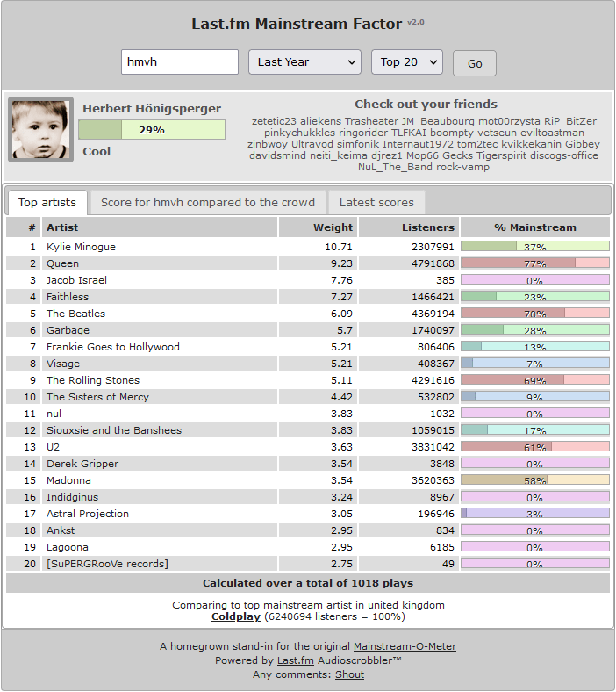Open friend vetseun link

(x=497, y=133)
